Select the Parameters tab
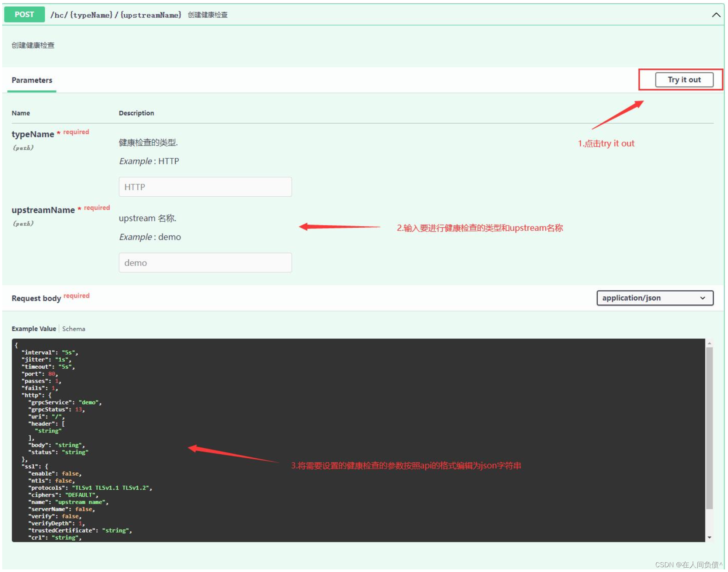Viewport: 728px width, 572px height. tap(32, 80)
